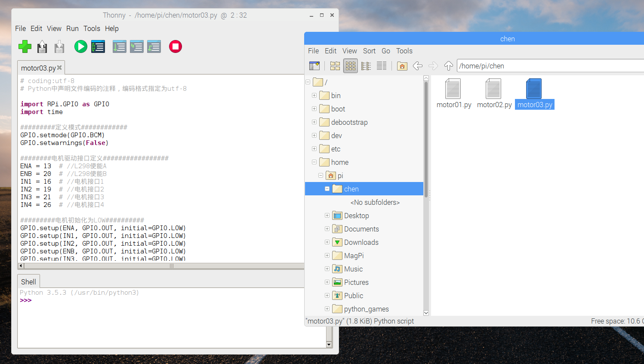Switch file manager to detailed list view

[x=382, y=66]
